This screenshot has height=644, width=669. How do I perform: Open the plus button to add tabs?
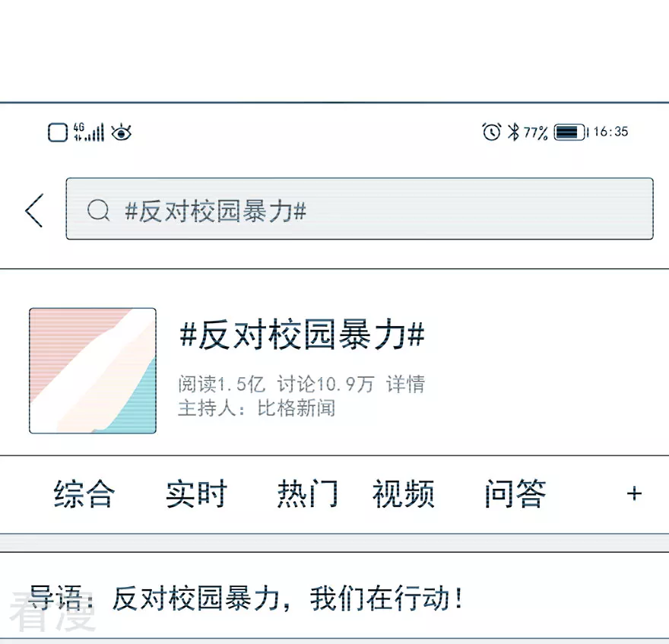pos(634,493)
